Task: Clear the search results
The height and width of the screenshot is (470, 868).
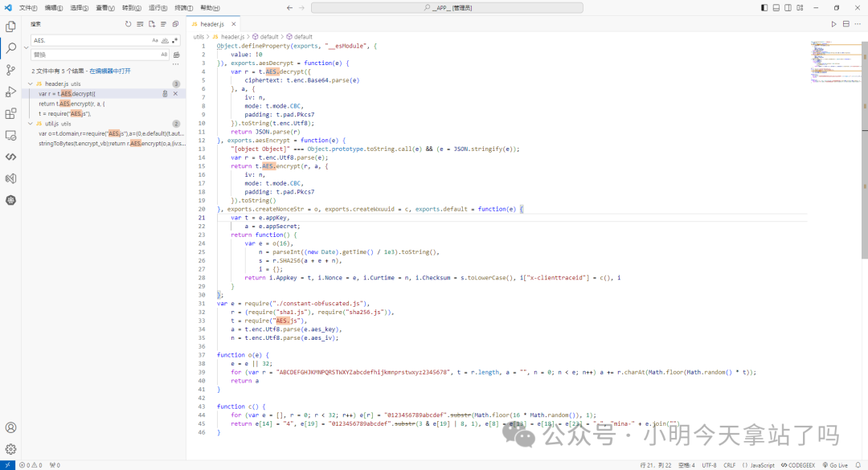Action: (x=140, y=24)
